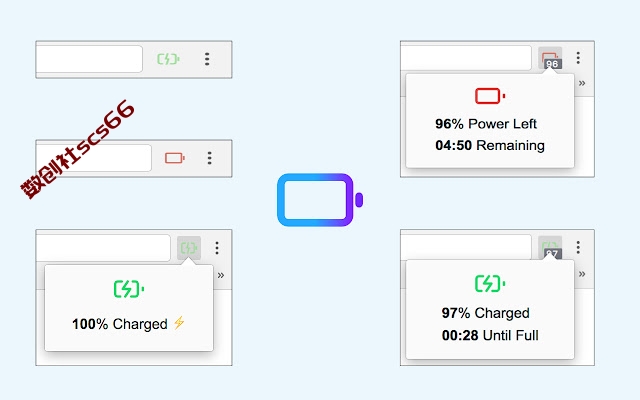
Task: Click the green charging icon in the 97% Charged popup
Action: click(x=490, y=284)
